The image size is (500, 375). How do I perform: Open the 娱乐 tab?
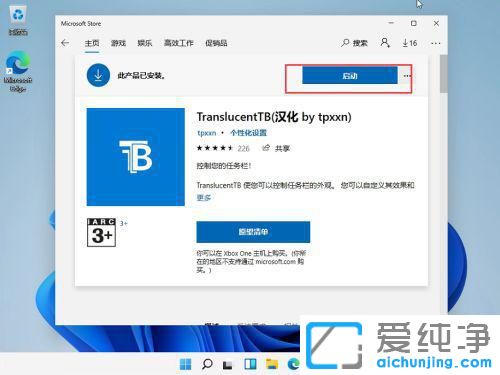pos(145,43)
